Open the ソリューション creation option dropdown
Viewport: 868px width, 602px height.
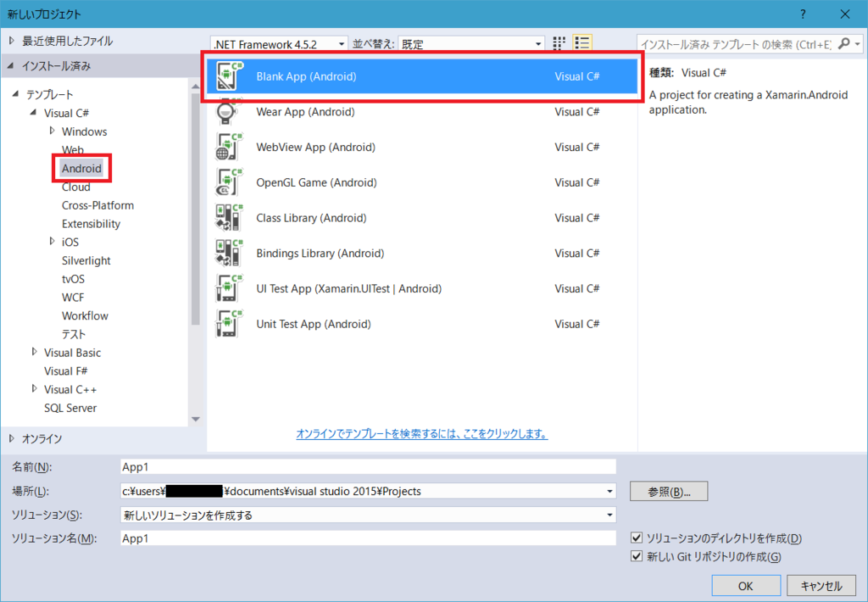click(609, 515)
